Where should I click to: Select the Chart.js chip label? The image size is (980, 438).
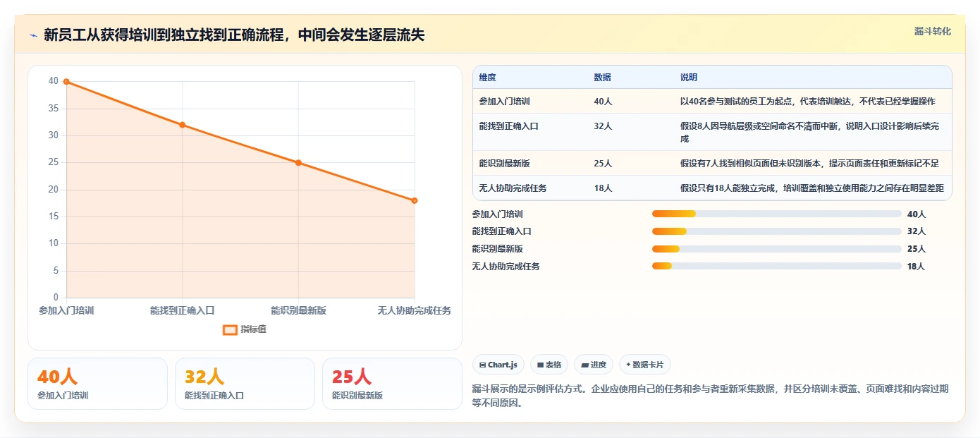[x=503, y=365]
